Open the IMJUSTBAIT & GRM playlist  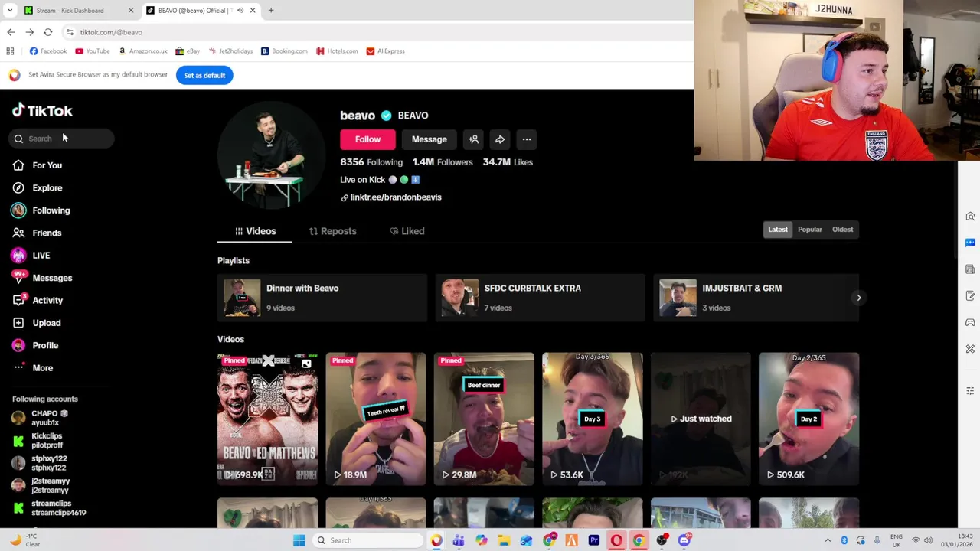pyautogui.click(x=756, y=298)
